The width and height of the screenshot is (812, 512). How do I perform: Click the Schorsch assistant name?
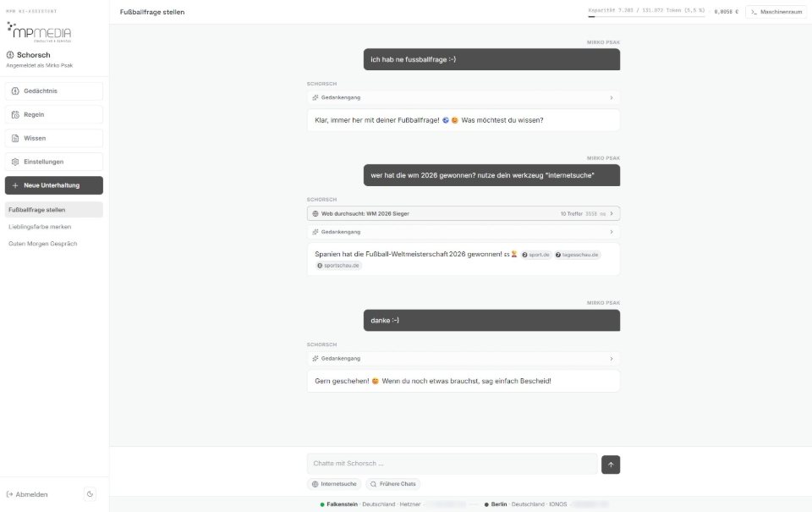(34, 55)
